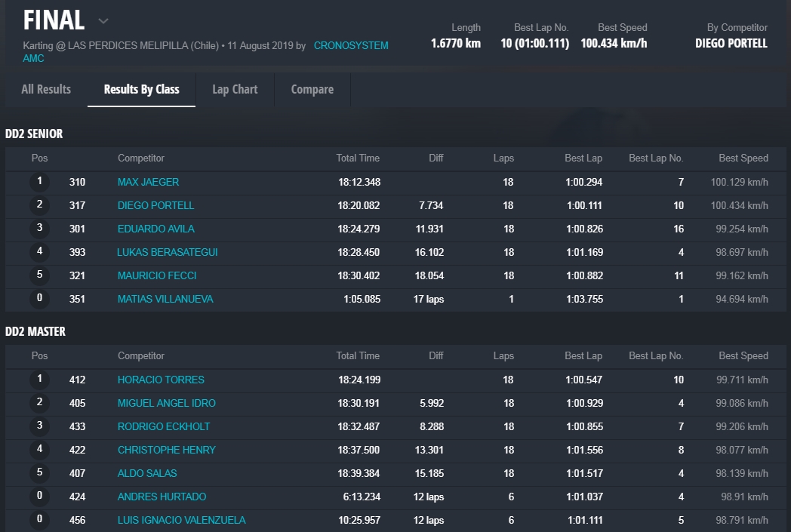Open MIGUEL ANGEL IDRO competitor link
The image size is (791, 532).
166,403
